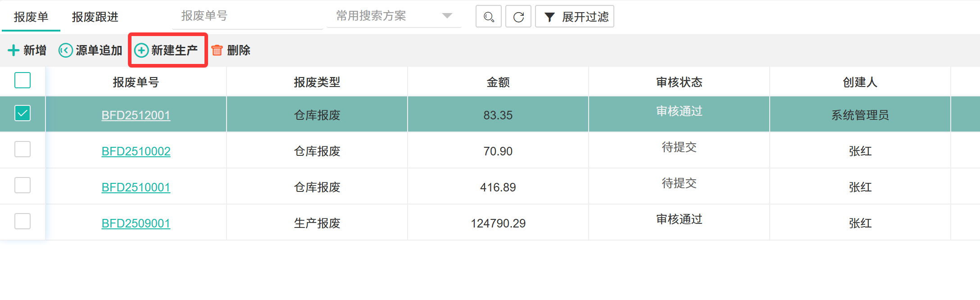Click the 新建生产 circled plus icon
Image resolution: width=980 pixels, height=300 pixels.
coord(141,50)
